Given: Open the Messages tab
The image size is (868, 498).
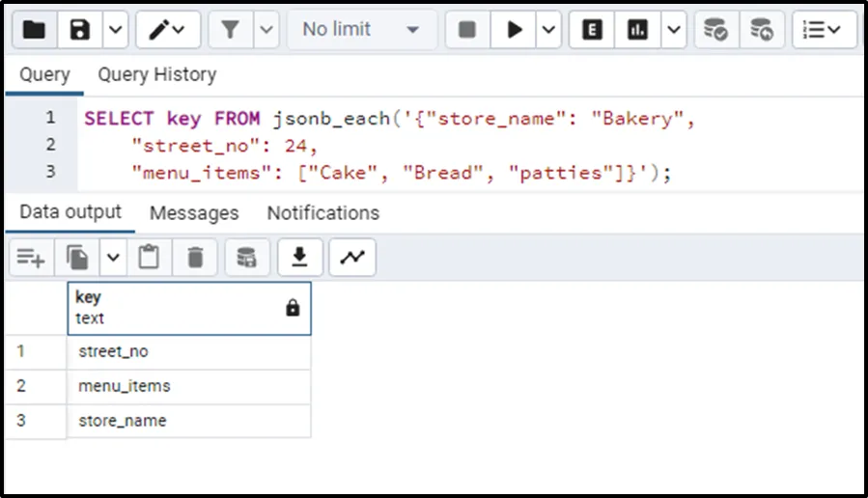Looking at the screenshot, I should (194, 213).
